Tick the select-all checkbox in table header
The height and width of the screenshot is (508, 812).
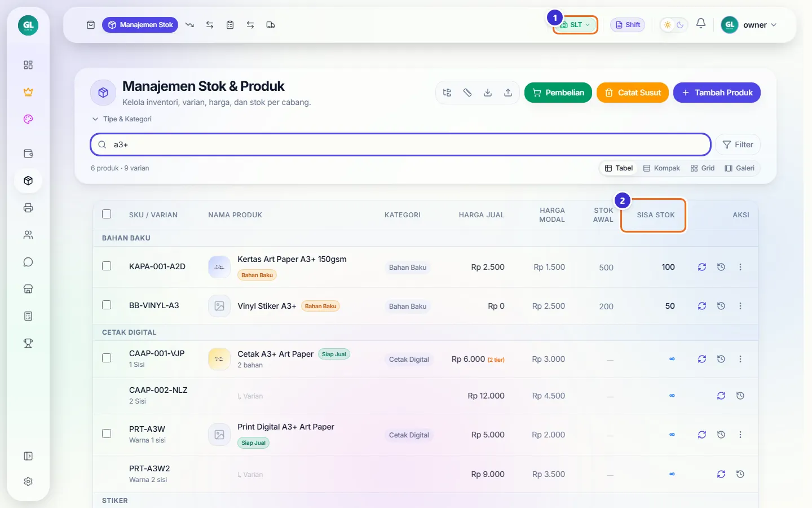tap(107, 214)
